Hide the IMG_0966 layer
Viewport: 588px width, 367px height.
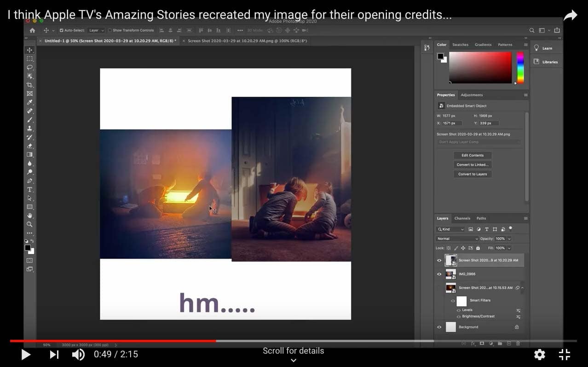pyautogui.click(x=439, y=274)
